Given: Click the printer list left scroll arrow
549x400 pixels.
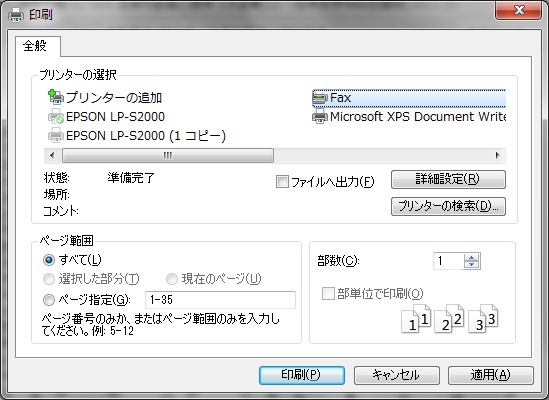Looking at the screenshot, I should (52, 156).
